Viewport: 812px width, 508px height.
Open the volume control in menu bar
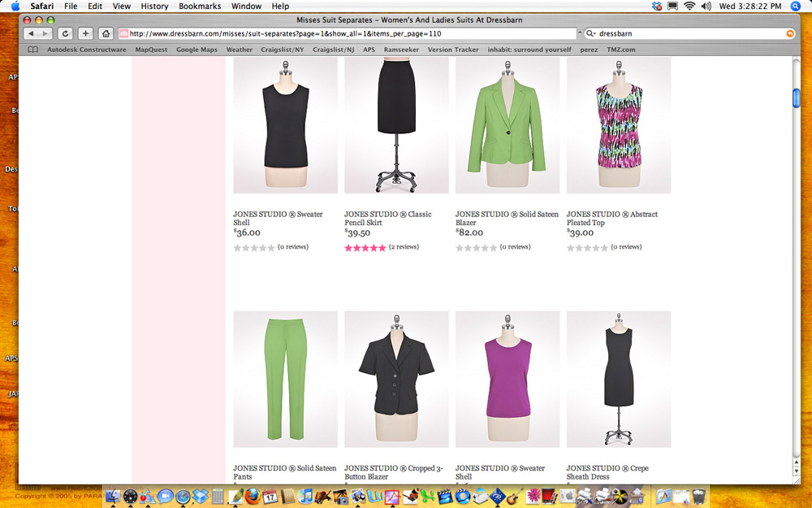pyautogui.click(x=706, y=7)
